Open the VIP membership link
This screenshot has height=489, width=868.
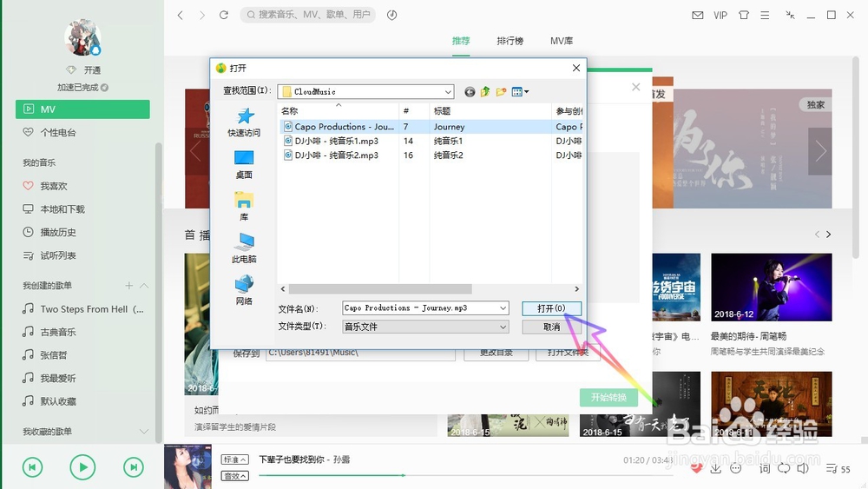pos(720,16)
